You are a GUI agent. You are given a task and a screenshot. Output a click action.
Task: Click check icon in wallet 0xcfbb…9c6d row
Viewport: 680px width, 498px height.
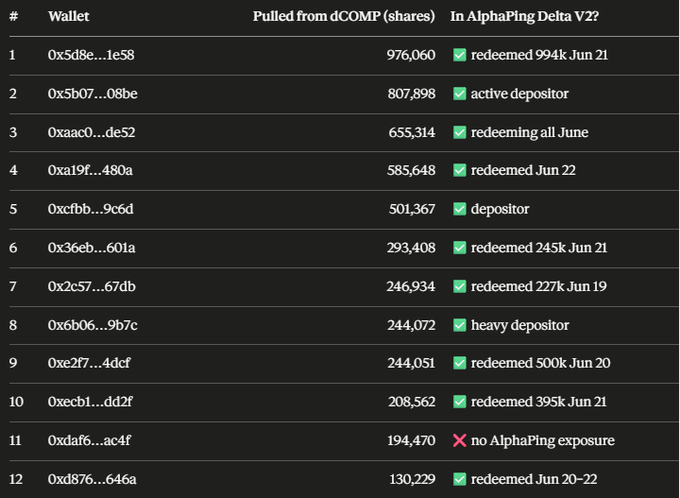(x=459, y=209)
